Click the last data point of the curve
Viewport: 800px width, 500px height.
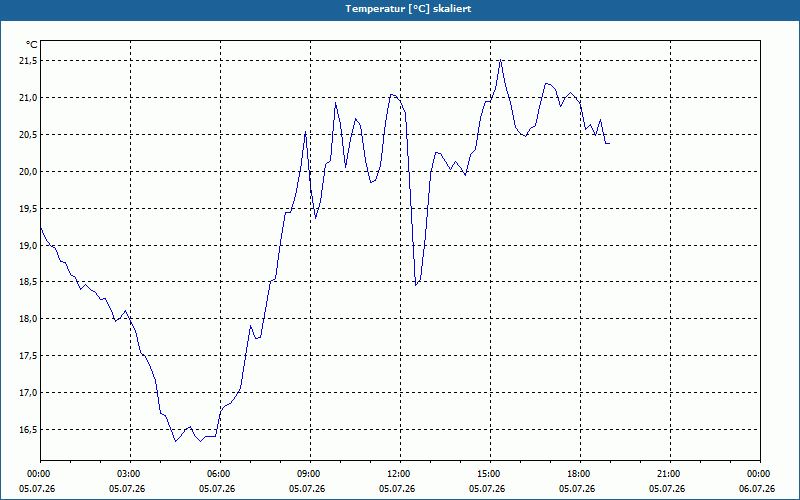609,143
